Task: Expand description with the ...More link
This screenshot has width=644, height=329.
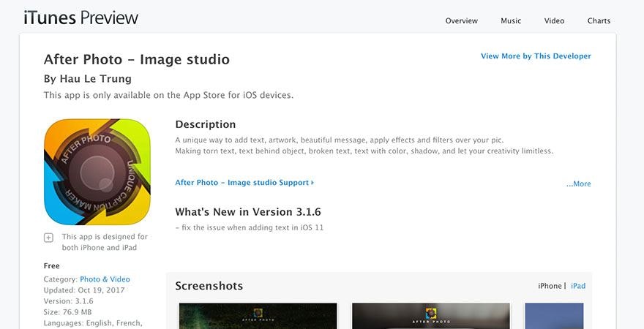Action: point(578,184)
